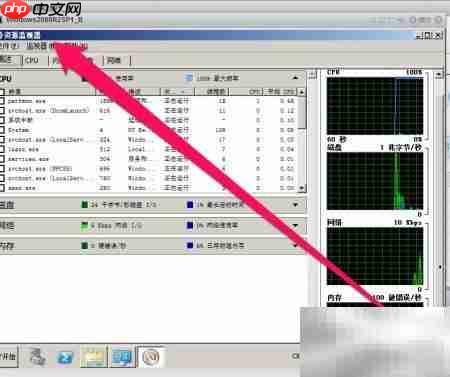Click the 开始 Start button
This screenshot has height=377, width=450.
pos(8,356)
